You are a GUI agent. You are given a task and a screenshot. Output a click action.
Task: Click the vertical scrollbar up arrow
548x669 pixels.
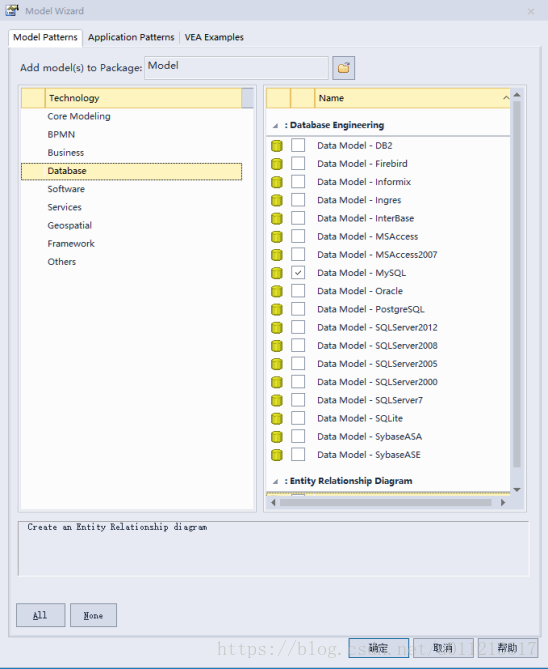coord(517,95)
